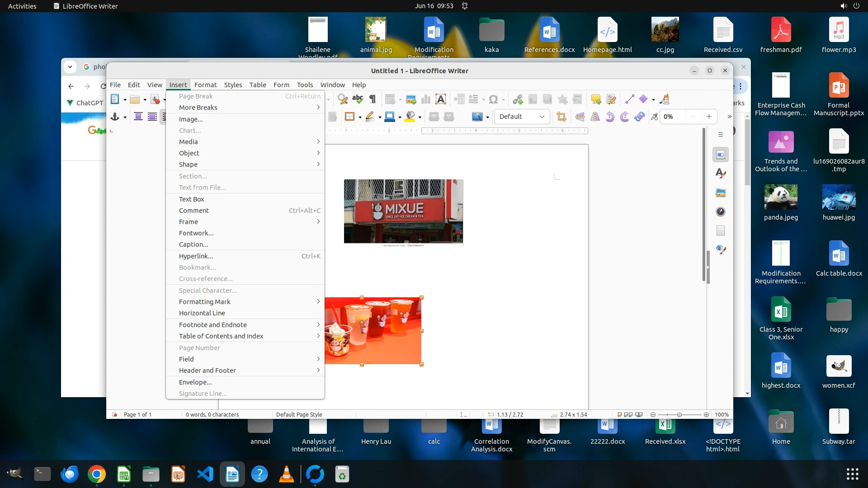Click the Insert Text Box toolbar icon

(440, 99)
